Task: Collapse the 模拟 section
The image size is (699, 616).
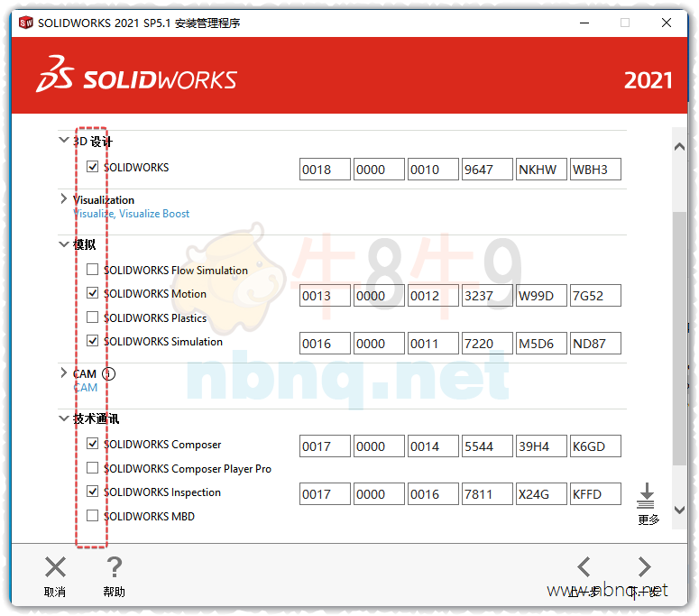Action: [64, 244]
